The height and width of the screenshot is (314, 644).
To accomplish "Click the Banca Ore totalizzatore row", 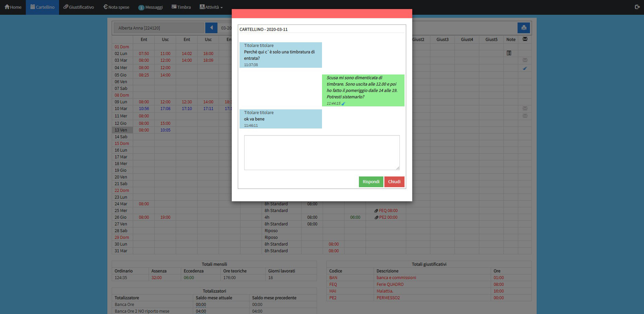I will [x=214, y=304].
